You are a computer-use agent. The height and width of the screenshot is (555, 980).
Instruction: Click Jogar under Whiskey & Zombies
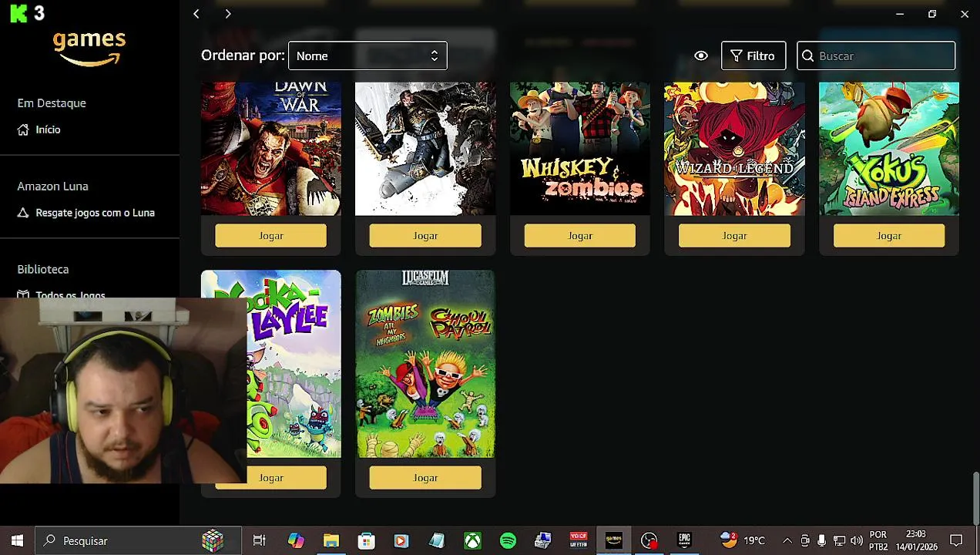(x=579, y=236)
